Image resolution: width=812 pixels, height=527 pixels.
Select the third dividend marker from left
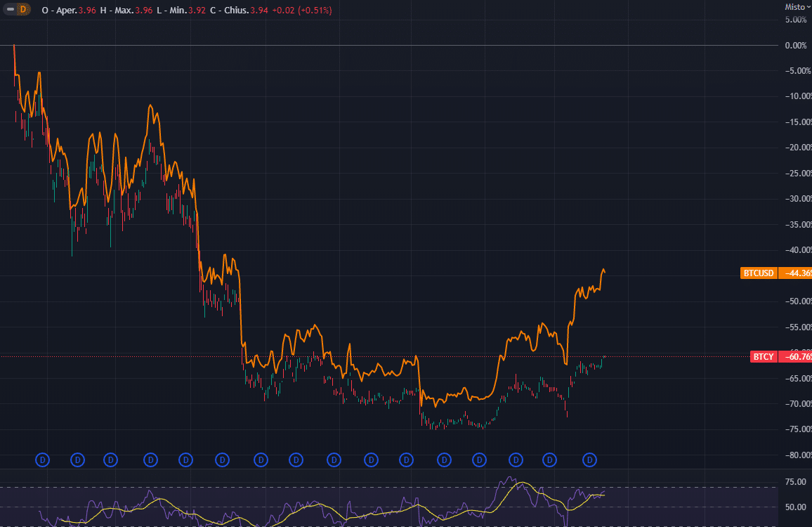click(110, 460)
